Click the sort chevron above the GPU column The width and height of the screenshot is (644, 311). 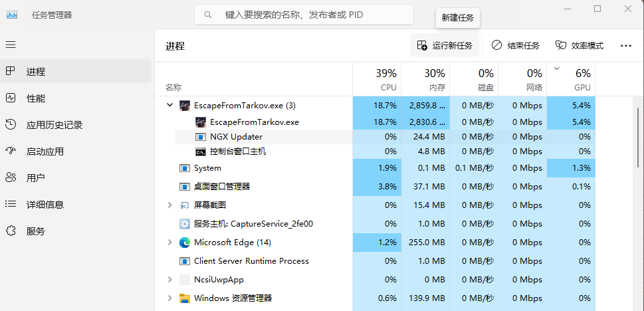pyautogui.click(x=557, y=68)
